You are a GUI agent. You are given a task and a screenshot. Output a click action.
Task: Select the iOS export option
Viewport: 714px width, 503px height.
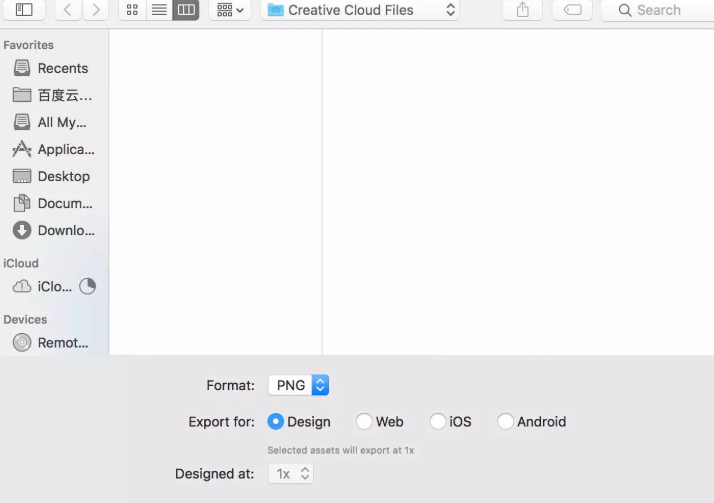coord(450,422)
